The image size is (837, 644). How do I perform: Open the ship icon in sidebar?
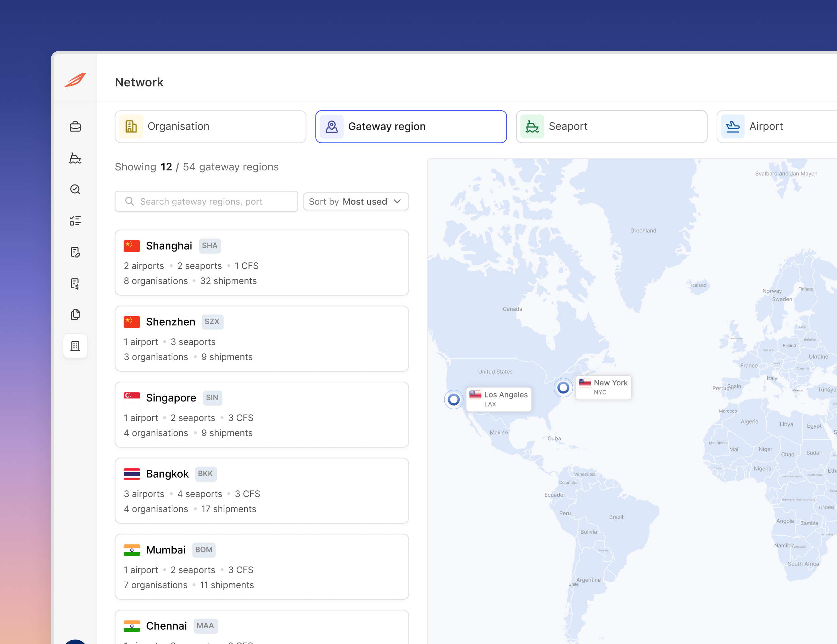tap(75, 158)
